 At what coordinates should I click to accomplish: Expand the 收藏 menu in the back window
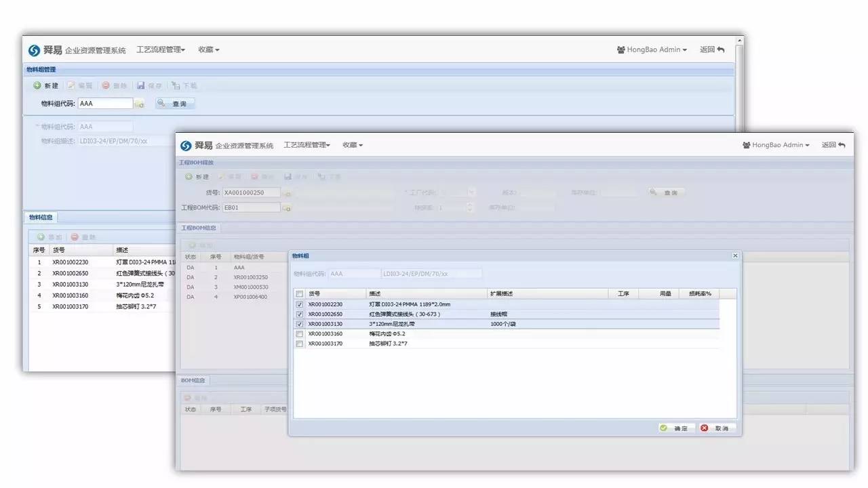[x=208, y=49]
